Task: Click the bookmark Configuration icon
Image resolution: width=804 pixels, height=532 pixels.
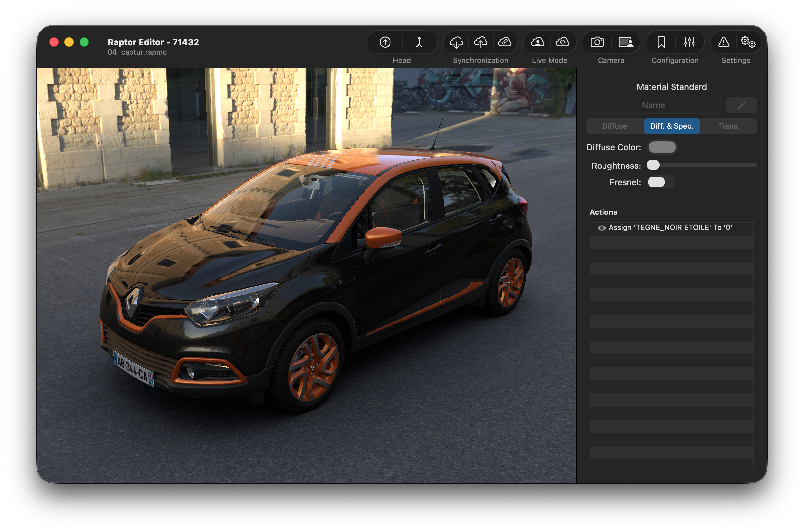Action: [x=661, y=42]
